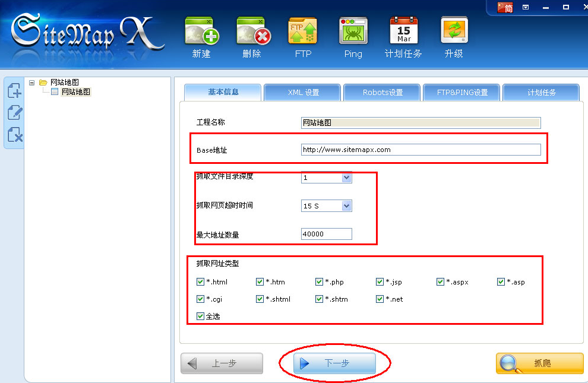
Task: Open the FTP&PING设置 tab
Action: tap(461, 92)
